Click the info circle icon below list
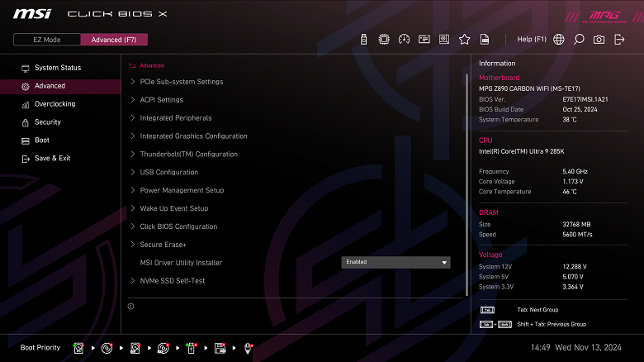 (130, 307)
